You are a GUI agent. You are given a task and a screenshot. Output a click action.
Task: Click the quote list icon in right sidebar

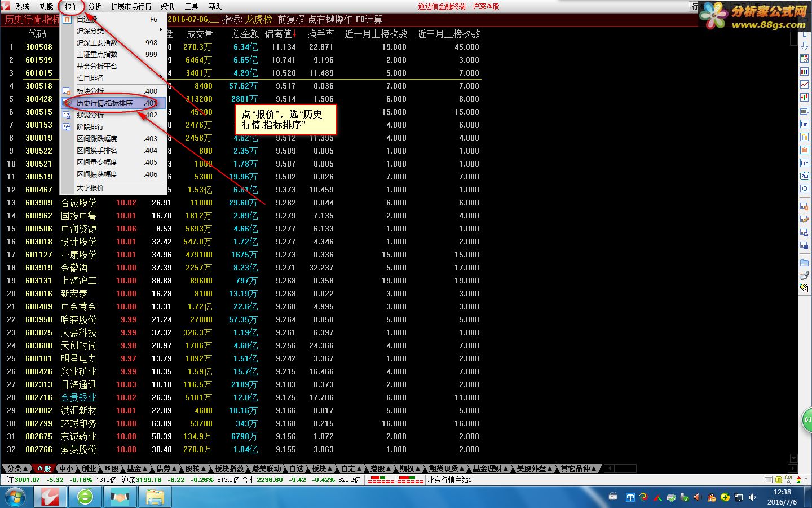pyautogui.click(x=805, y=59)
